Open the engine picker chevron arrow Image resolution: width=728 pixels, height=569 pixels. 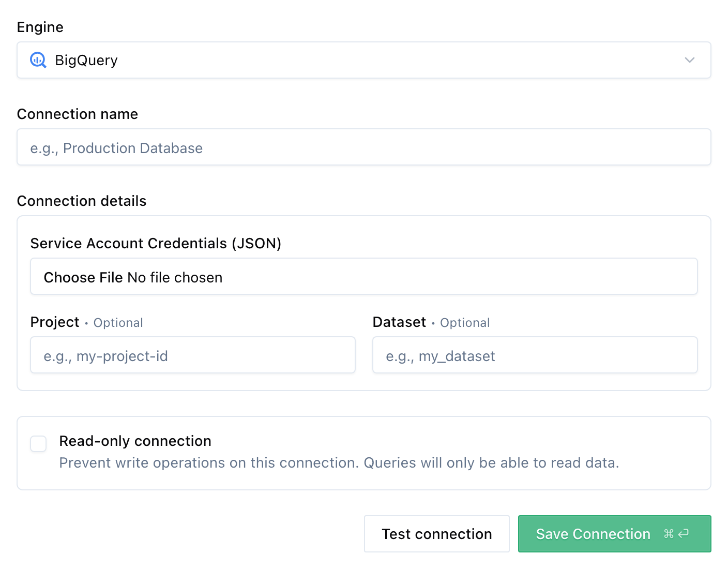click(x=689, y=60)
